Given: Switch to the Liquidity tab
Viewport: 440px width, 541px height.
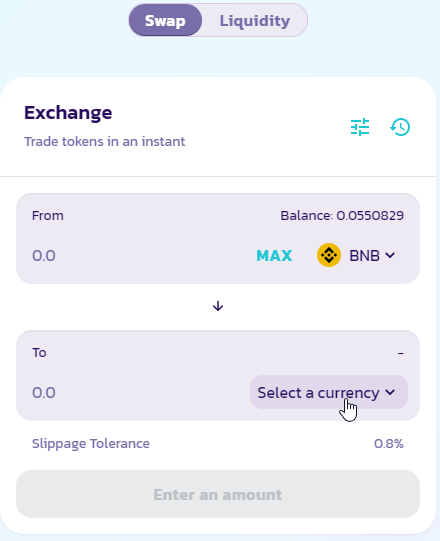Looking at the screenshot, I should tap(255, 20).
